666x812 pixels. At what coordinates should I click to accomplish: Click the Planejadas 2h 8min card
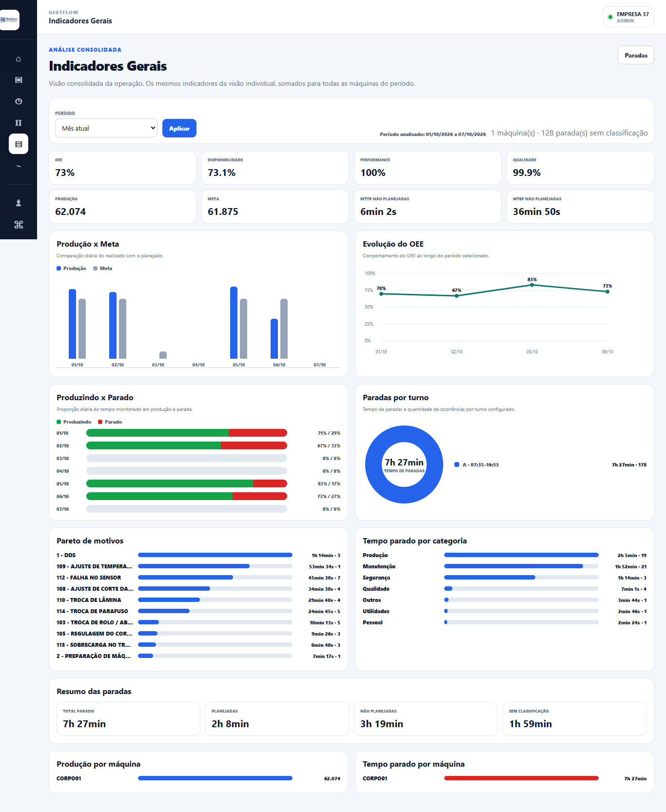click(277, 719)
